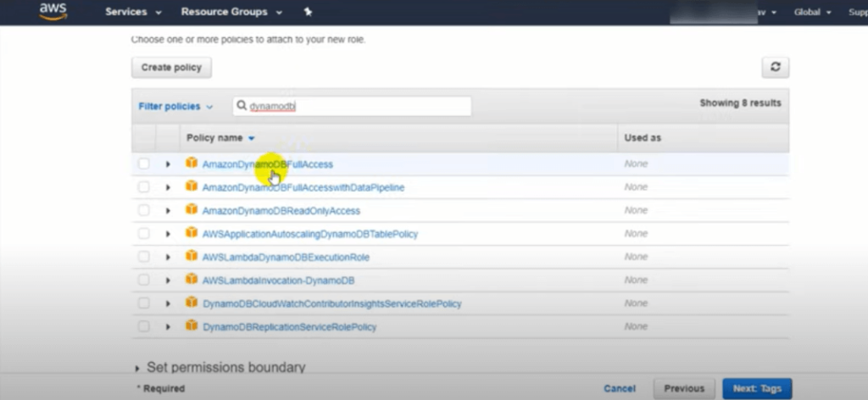Click the policy icon beside AWSLambdaDynamoDBExecutionRole

point(192,256)
